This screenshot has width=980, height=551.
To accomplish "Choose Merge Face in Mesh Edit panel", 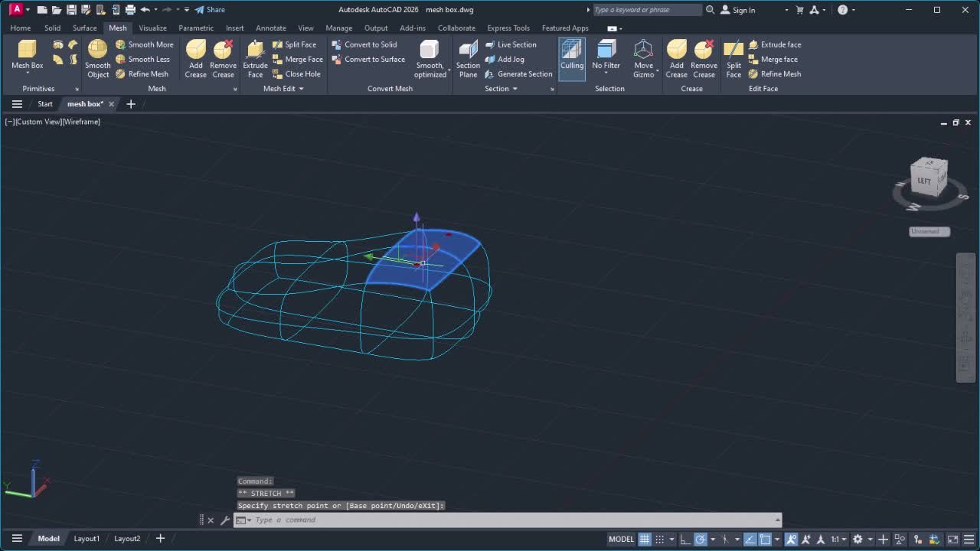I will (x=298, y=59).
